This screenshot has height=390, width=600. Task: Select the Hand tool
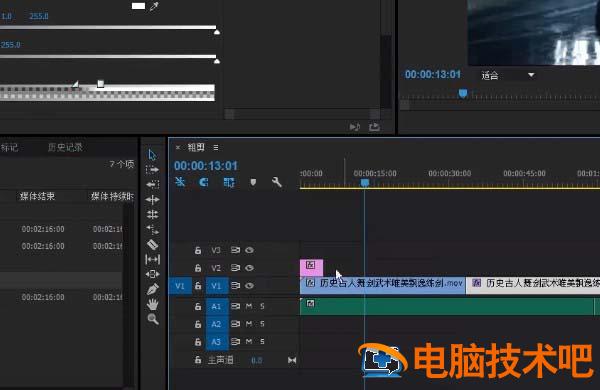152,305
